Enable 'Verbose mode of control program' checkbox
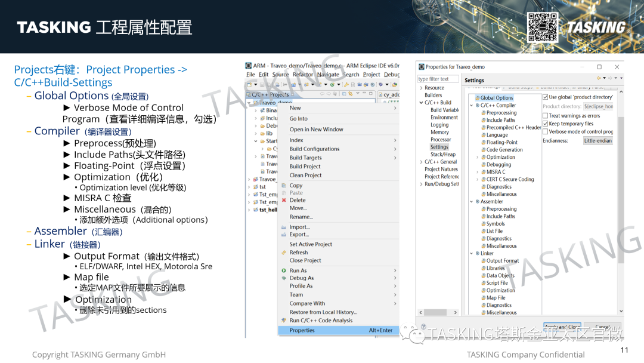 545,131
